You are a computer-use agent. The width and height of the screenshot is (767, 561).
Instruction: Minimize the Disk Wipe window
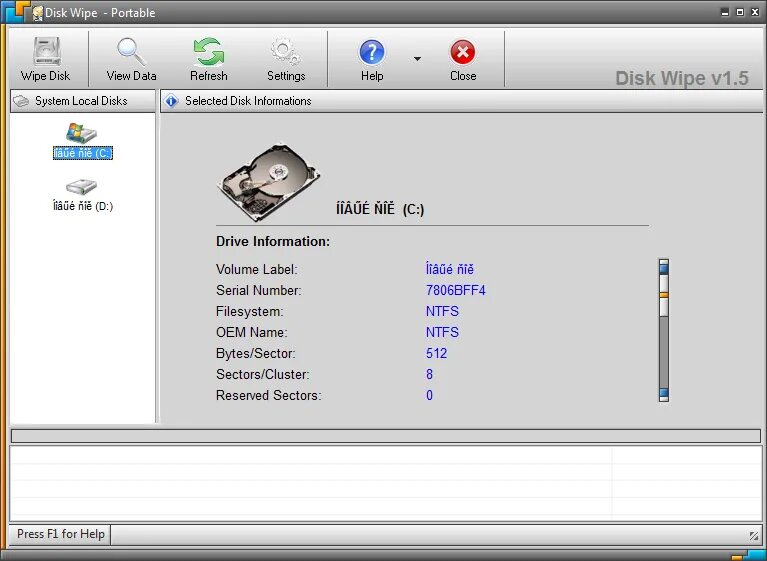point(725,12)
